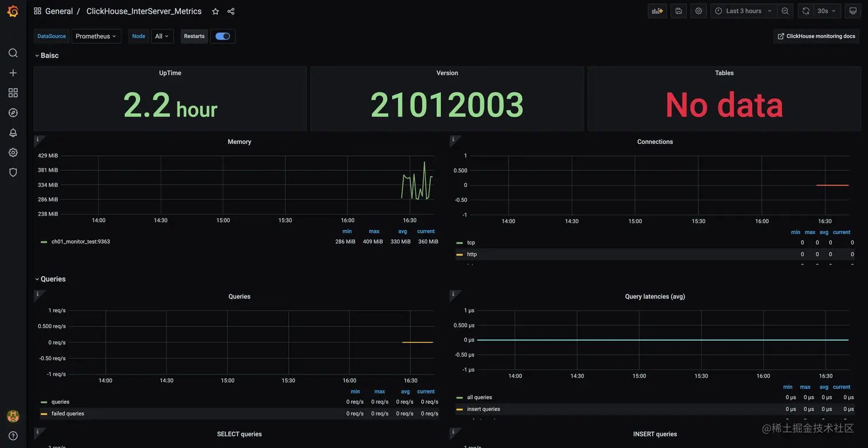Open the UpTime panel title menu
This screenshot has width=868, height=448.
coord(170,73)
